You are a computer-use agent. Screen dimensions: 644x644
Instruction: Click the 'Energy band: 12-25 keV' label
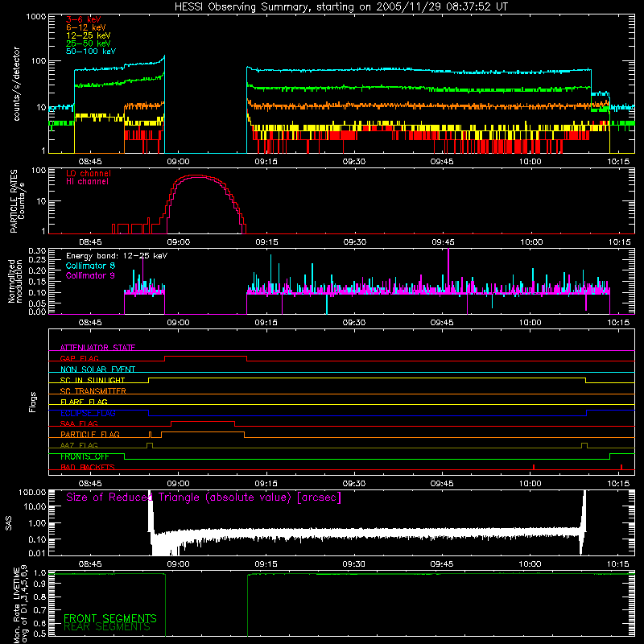coord(117,256)
